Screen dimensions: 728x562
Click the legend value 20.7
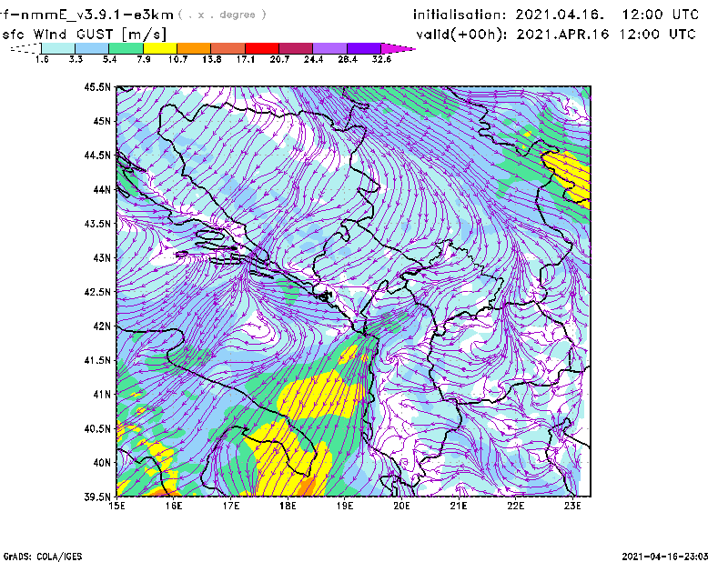[279, 59]
